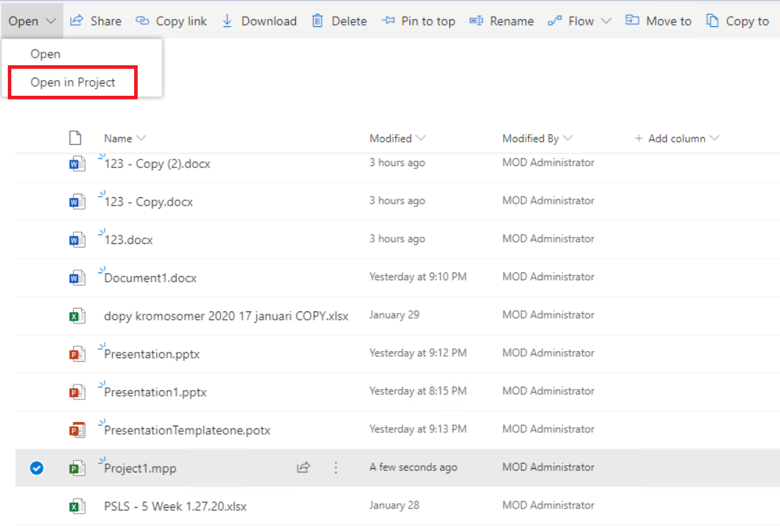Click the Word icon beside 123.docx

pos(77,239)
